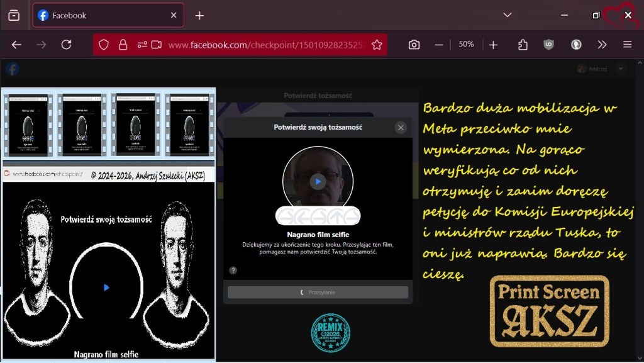Bookmark this page with the star icon

377,45
